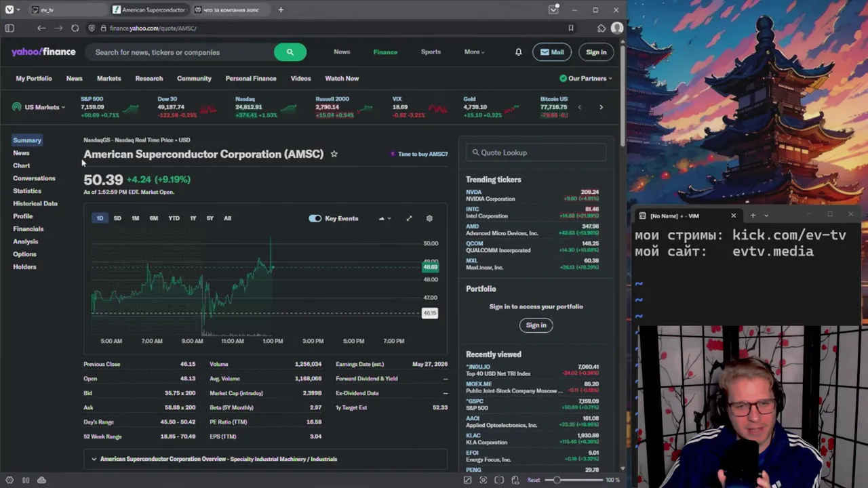Click the green search magnifier button

tap(290, 52)
